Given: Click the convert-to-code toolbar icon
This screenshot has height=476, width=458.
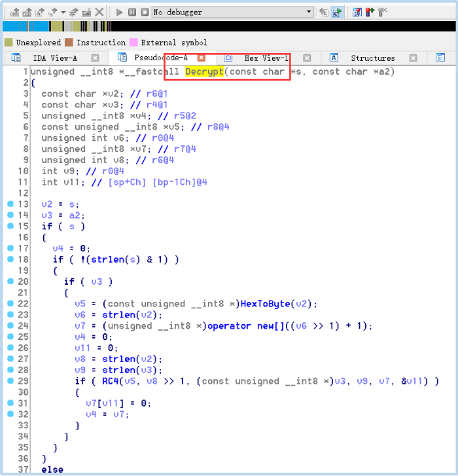Looking at the screenshot, I should click(x=14, y=12).
